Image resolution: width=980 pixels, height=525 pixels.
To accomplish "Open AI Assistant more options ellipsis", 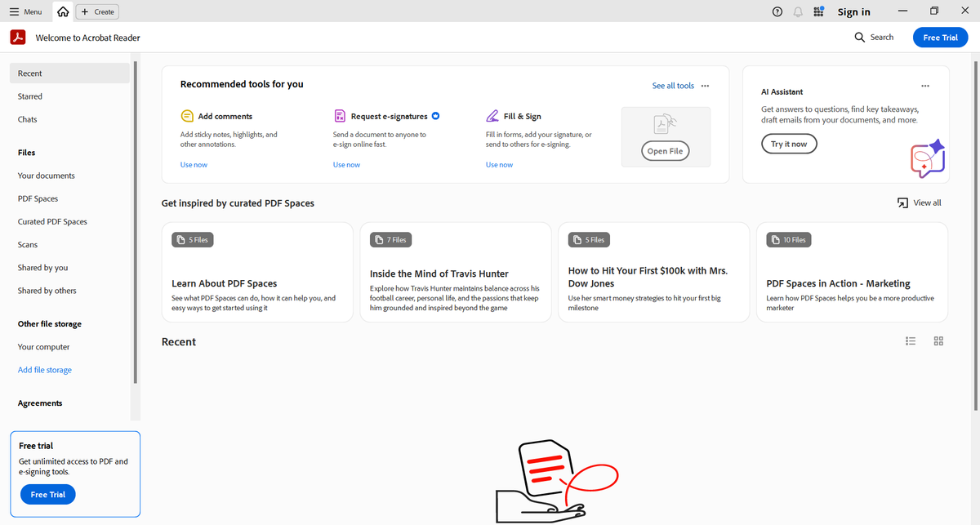I will pyautogui.click(x=924, y=86).
